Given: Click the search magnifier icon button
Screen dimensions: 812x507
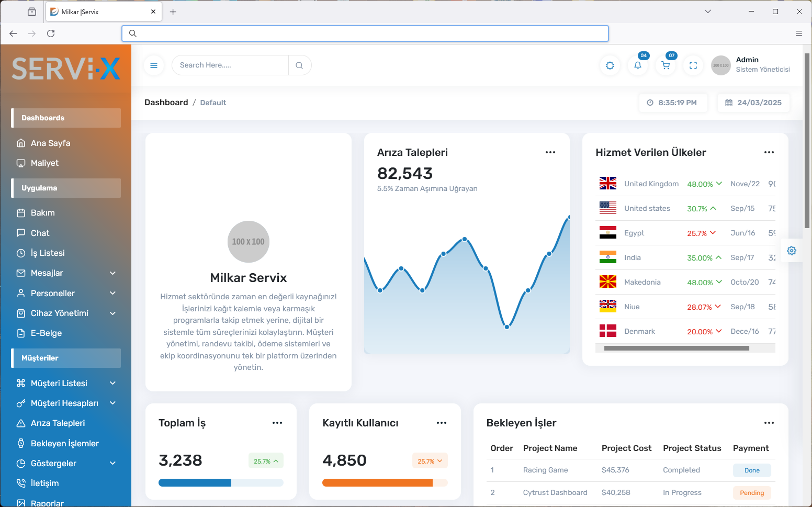Looking at the screenshot, I should click(299, 65).
